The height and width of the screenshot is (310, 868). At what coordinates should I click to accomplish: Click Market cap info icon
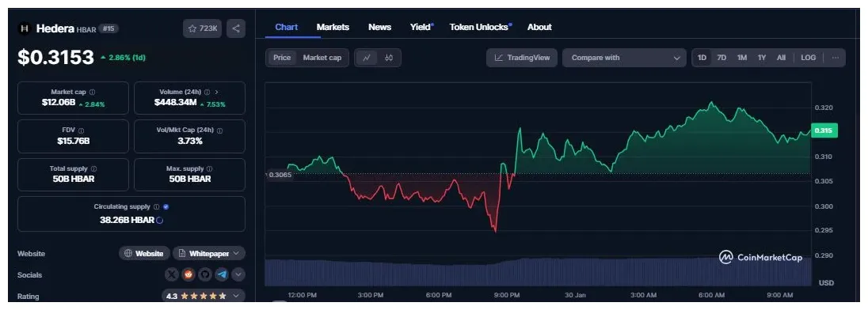[x=92, y=93]
